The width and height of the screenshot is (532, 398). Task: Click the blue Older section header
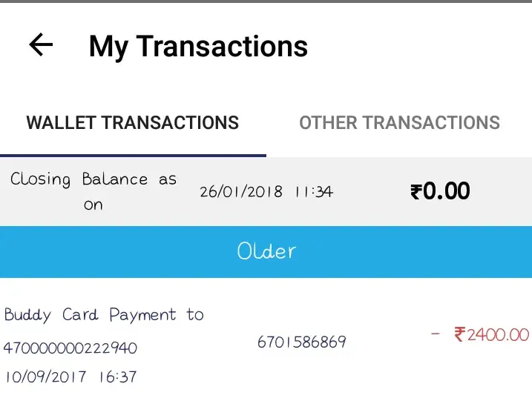[266, 251]
